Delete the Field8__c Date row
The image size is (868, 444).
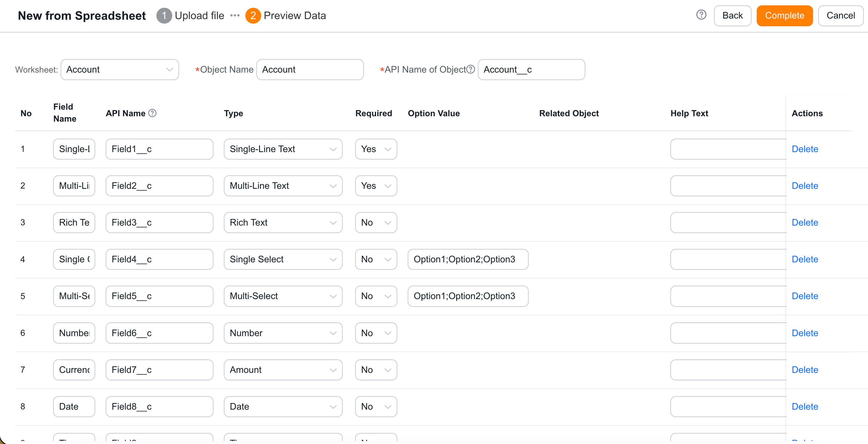pos(805,407)
